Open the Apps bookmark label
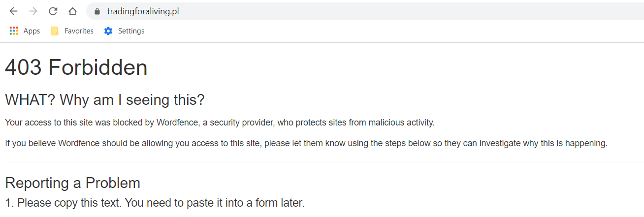This screenshot has height=217, width=644. point(32,31)
